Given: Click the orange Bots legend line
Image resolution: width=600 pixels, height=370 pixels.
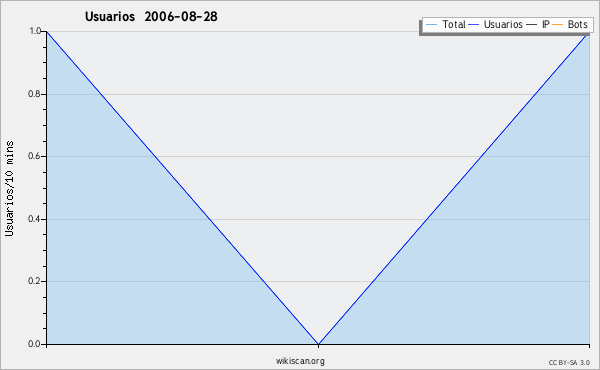Looking at the screenshot, I should coord(558,25).
